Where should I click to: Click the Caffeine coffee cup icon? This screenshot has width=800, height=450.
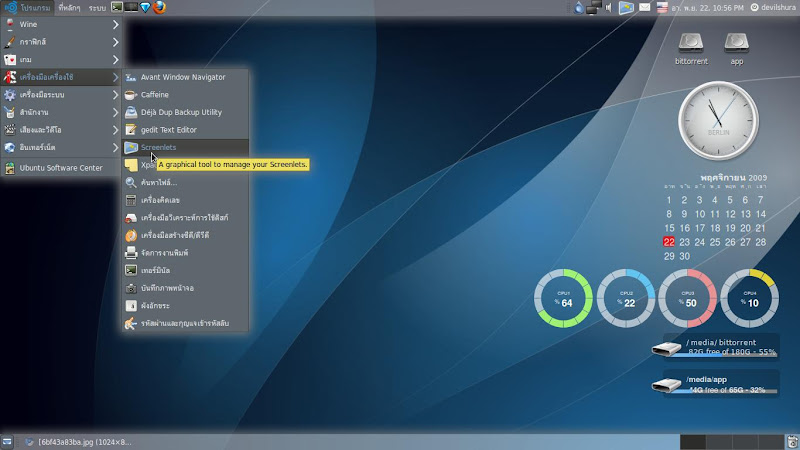point(131,95)
